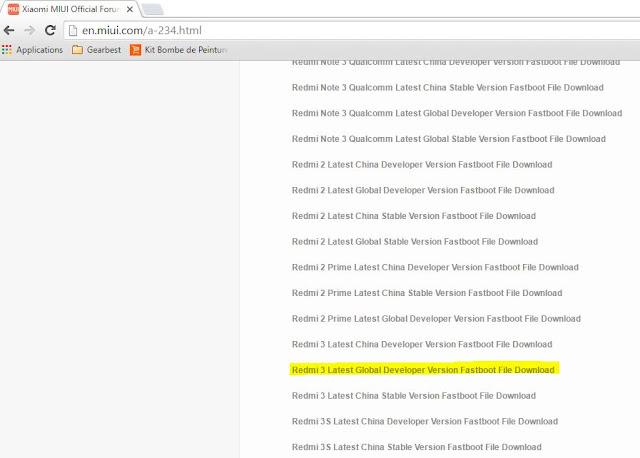
Task: Open Redmi 3S Latest China Developer Version Fastboot link
Action: pos(425,421)
